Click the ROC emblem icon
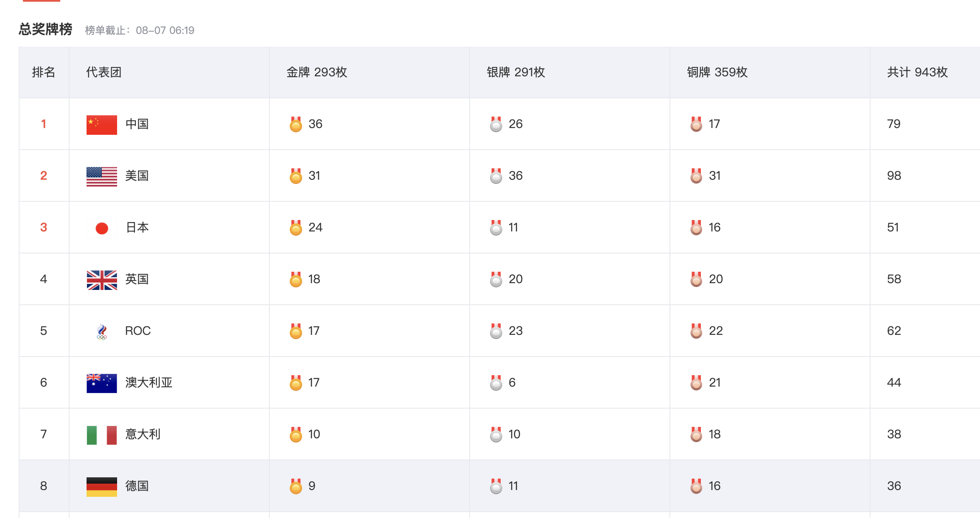This screenshot has width=980, height=518. (102, 331)
